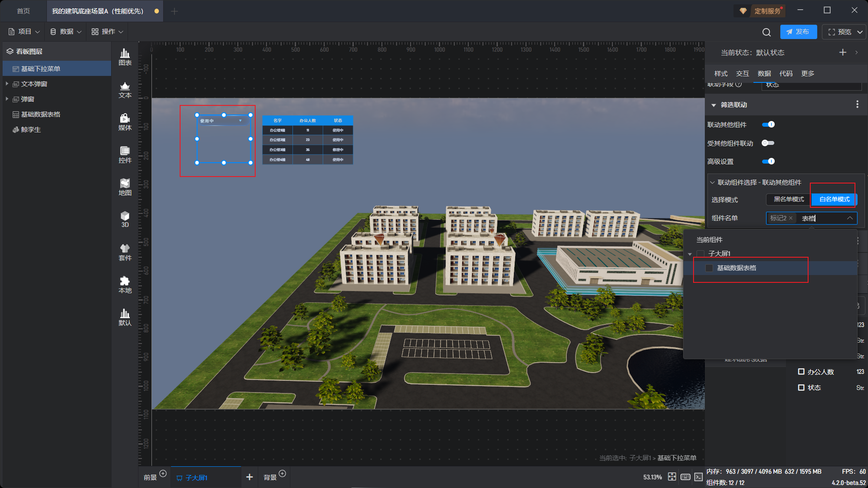Expand the 文本弹窗 layer tree item
This screenshot has height=488, width=868.
pyautogui.click(x=7, y=84)
